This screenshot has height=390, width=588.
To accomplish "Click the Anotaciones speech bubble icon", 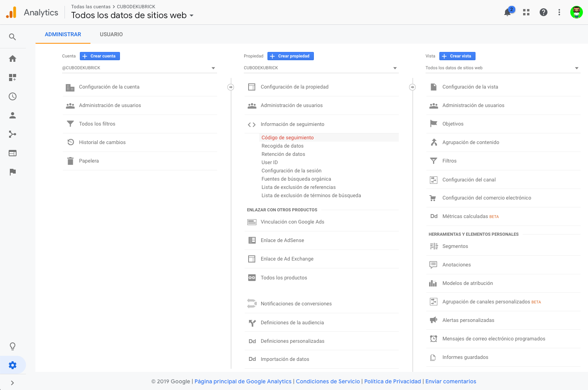I will [433, 265].
